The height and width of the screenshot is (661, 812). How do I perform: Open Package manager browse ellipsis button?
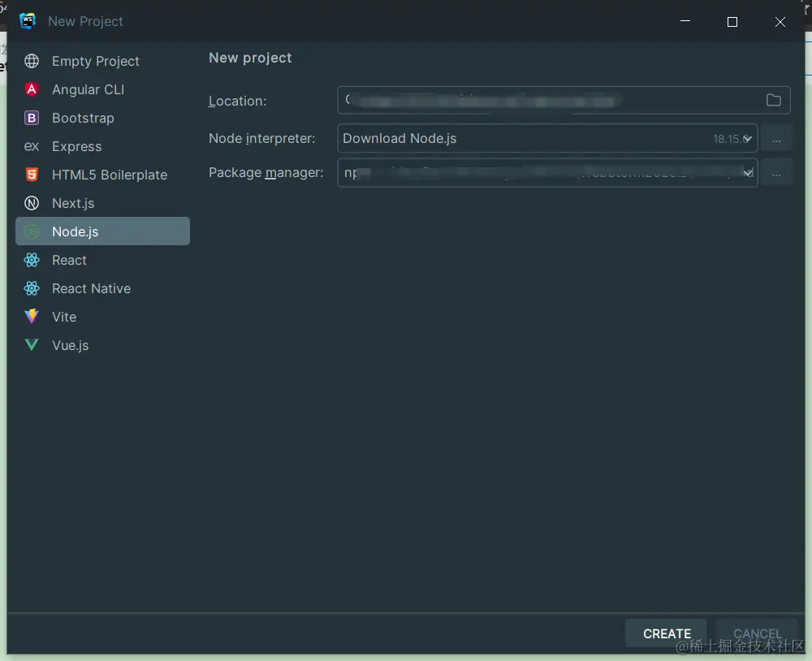775,174
